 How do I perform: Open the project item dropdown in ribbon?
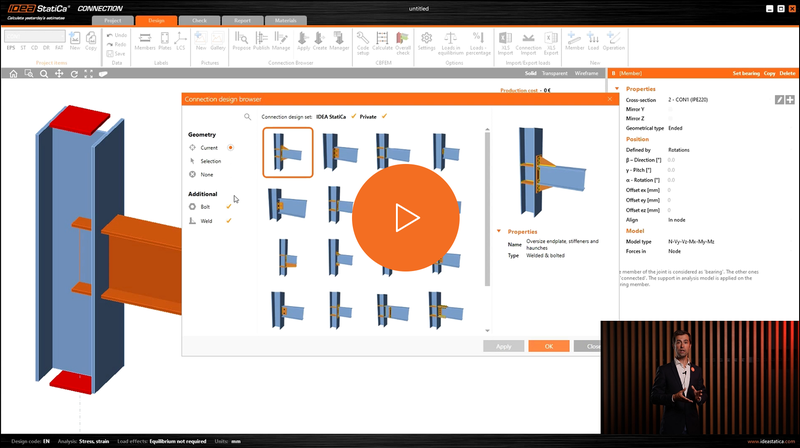click(x=35, y=36)
